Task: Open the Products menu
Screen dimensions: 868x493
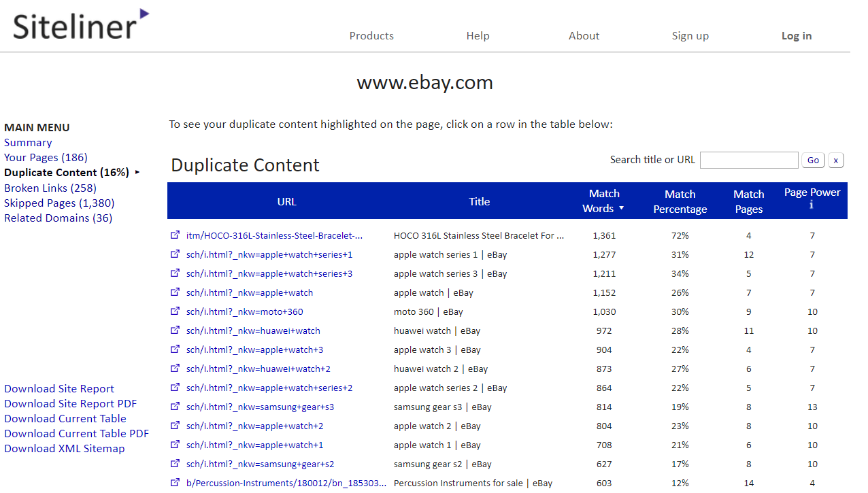Action: (x=371, y=36)
